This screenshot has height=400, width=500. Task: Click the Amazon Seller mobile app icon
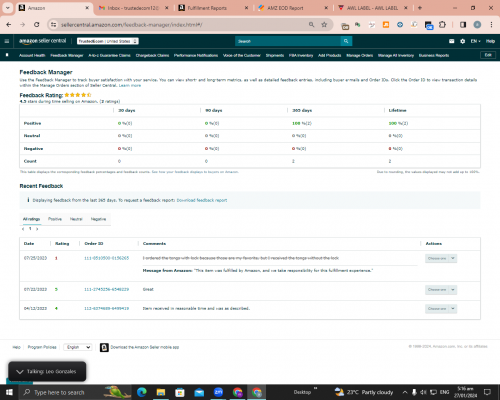pyautogui.click(x=104, y=347)
